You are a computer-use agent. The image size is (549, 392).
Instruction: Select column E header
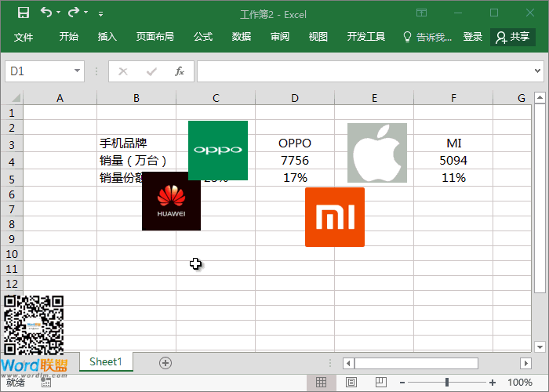pos(374,98)
